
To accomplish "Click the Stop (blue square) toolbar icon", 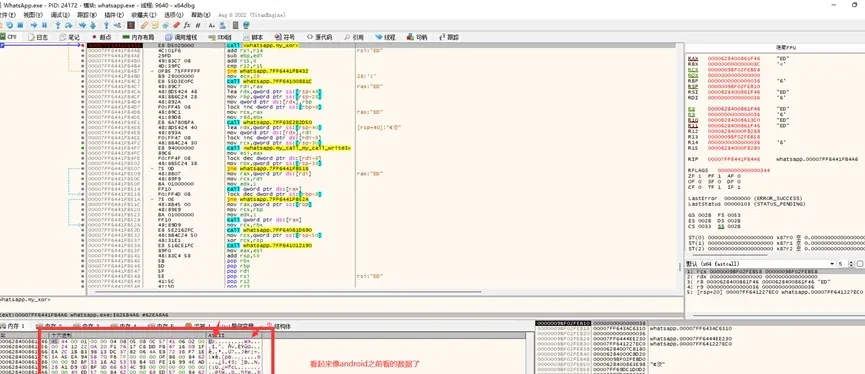I will click(x=20, y=25).
